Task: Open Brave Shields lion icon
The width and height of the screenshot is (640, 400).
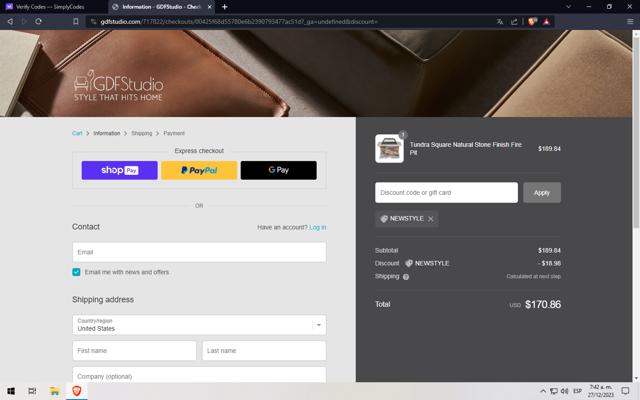Action: coord(532,22)
